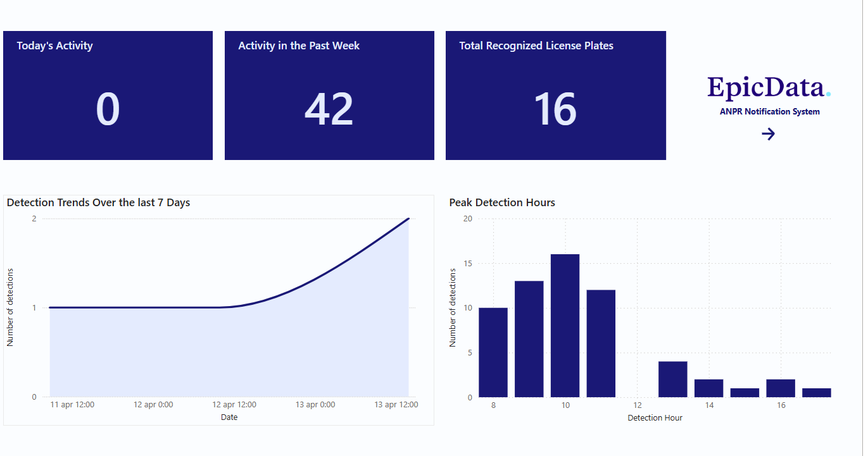Select the Activity in the Past Week card
This screenshot has width=868, height=456.
(x=329, y=96)
